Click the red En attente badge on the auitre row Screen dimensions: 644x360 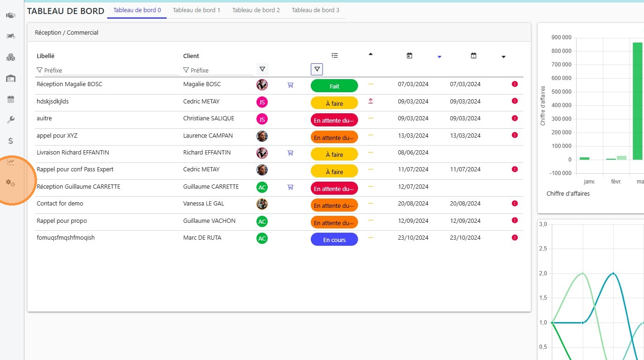(334, 120)
